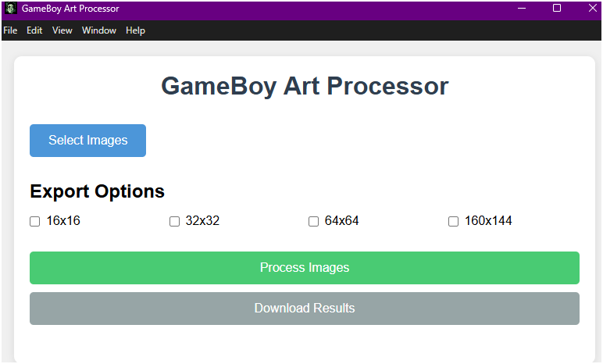The height and width of the screenshot is (364, 603).
Task: Close the GameBoy Art Processor window
Action: [592, 8]
